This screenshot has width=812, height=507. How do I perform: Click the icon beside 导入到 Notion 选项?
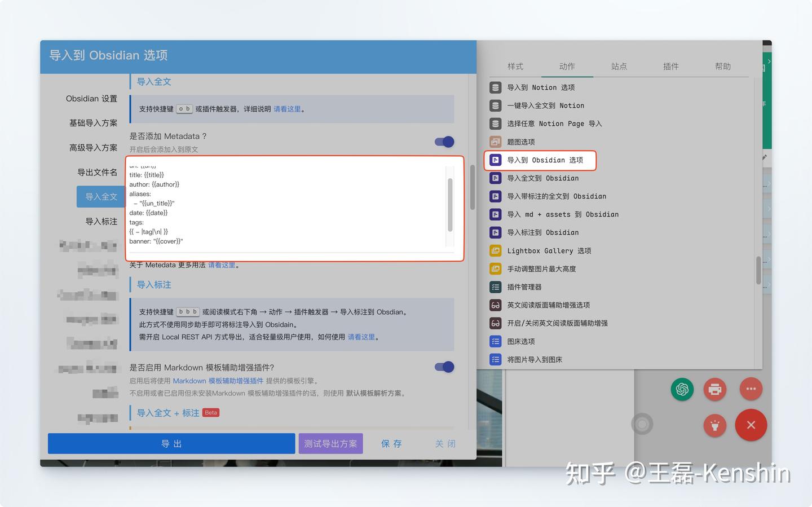[x=496, y=87]
